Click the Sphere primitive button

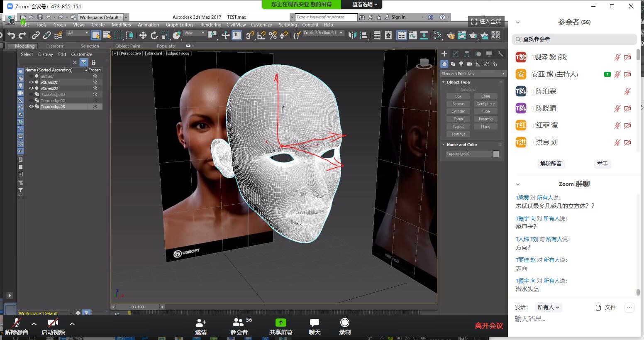click(458, 104)
